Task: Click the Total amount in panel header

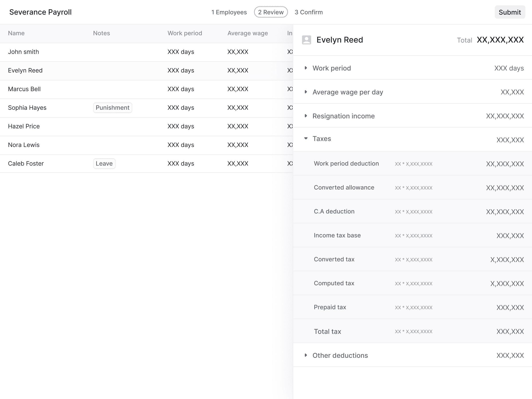Action: [x=500, y=40]
